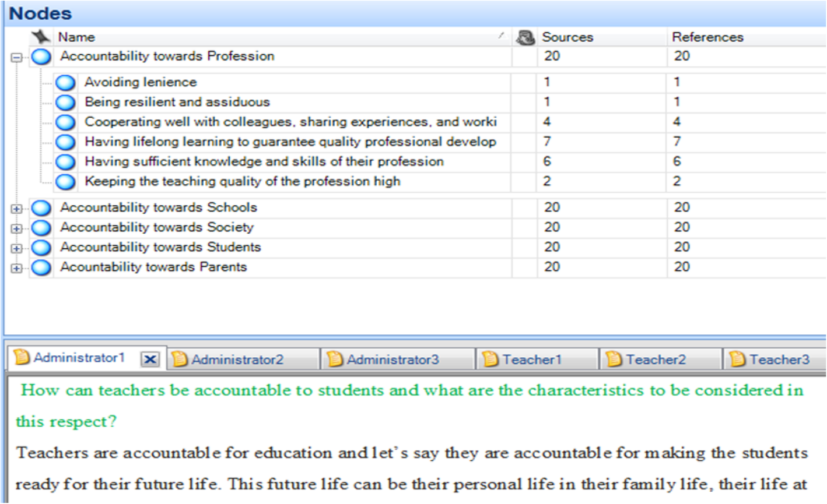
Task: Select Cooperating well with colleagues node
Action: click(290, 122)
